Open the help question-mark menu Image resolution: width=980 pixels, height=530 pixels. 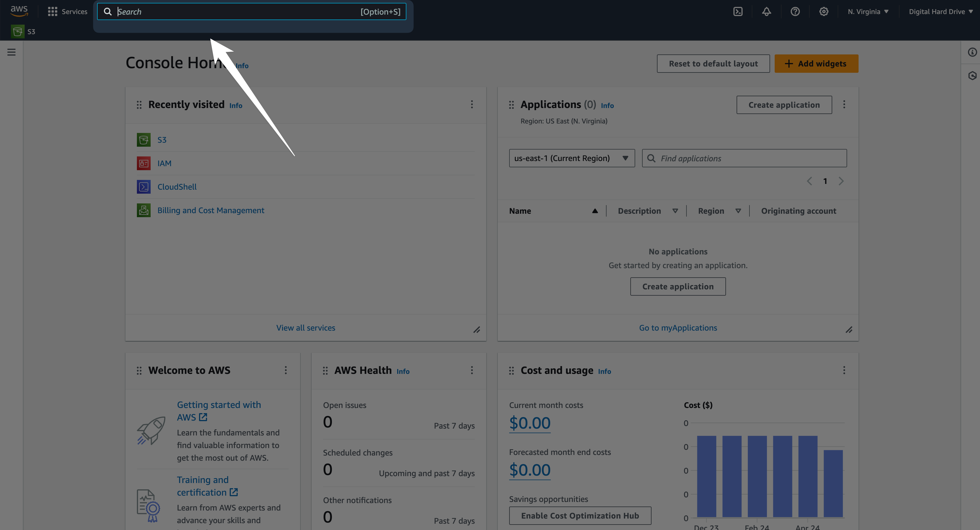[795, 11]
